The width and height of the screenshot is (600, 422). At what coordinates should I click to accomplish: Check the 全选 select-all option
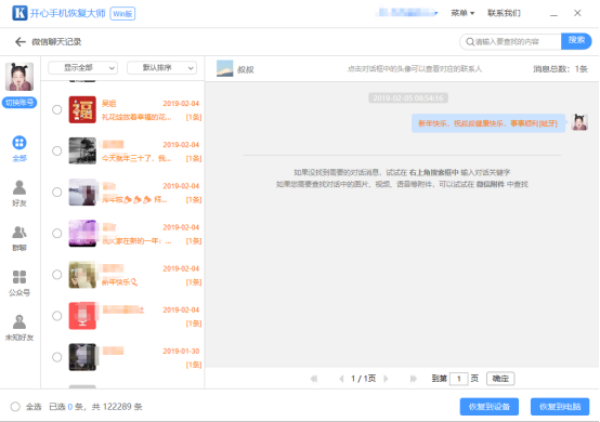tap(15, 407)
